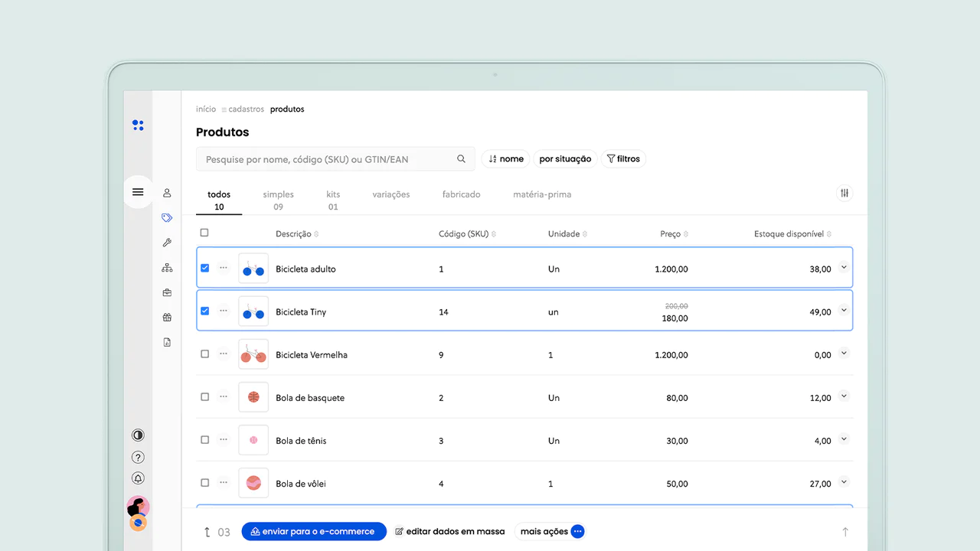Open options dots for Bola de tênis

tap(224, 439)
